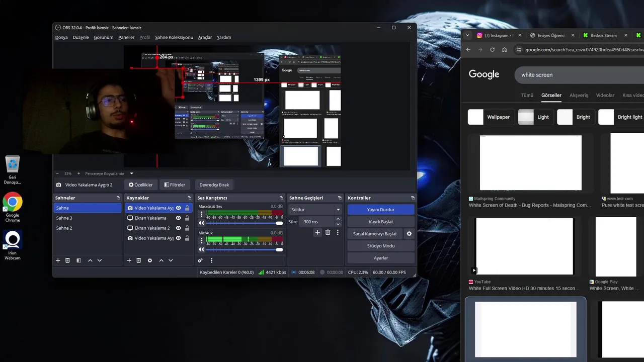Open scene filters icon in Sahneler toolbar
The height and width of the screenshot is (362, 644).
(x=78, y=260)
